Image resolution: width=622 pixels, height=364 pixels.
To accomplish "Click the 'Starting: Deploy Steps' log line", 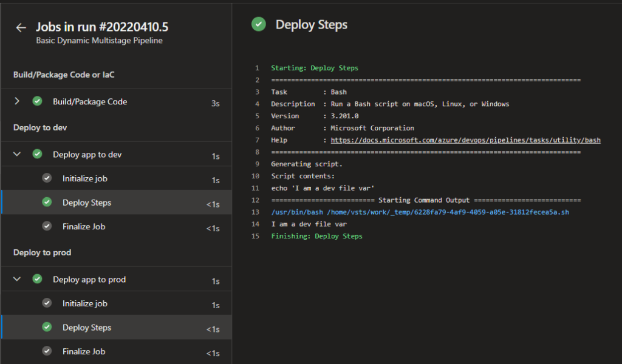I will [x=314, y=68].
